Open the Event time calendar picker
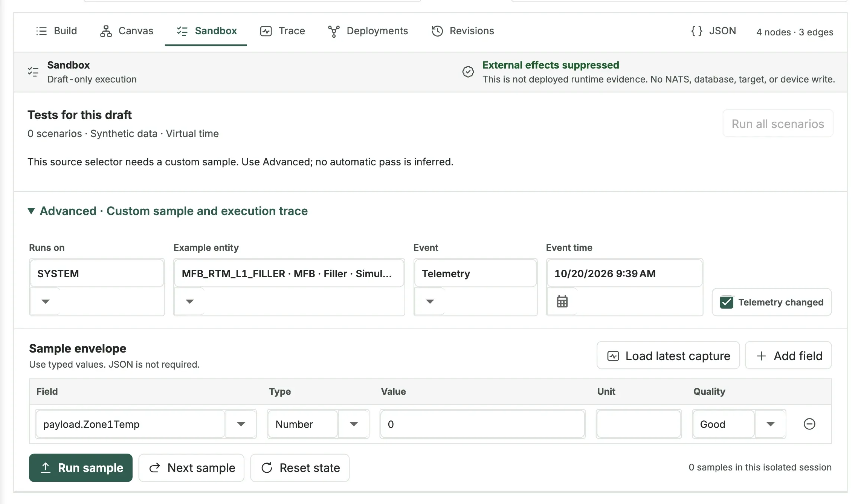The width and height of the screenshot is (861, 504). tap(562, 301)
